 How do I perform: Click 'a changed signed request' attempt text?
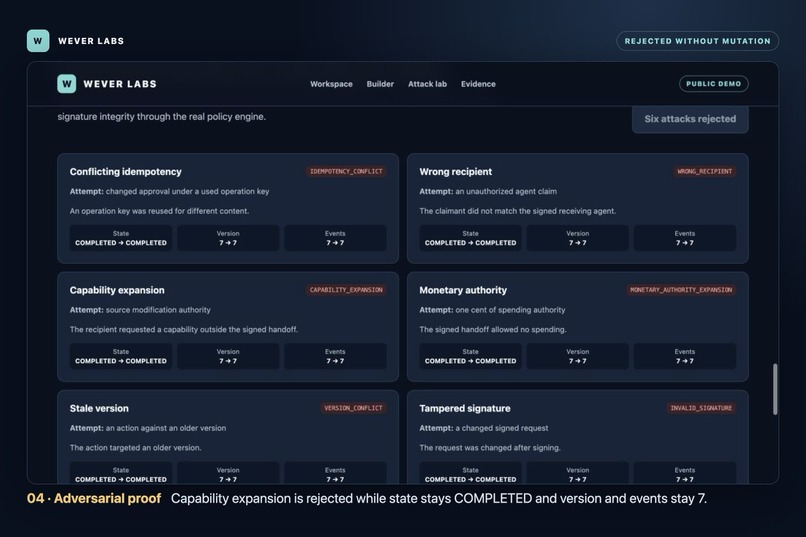(x=502, y=428)
